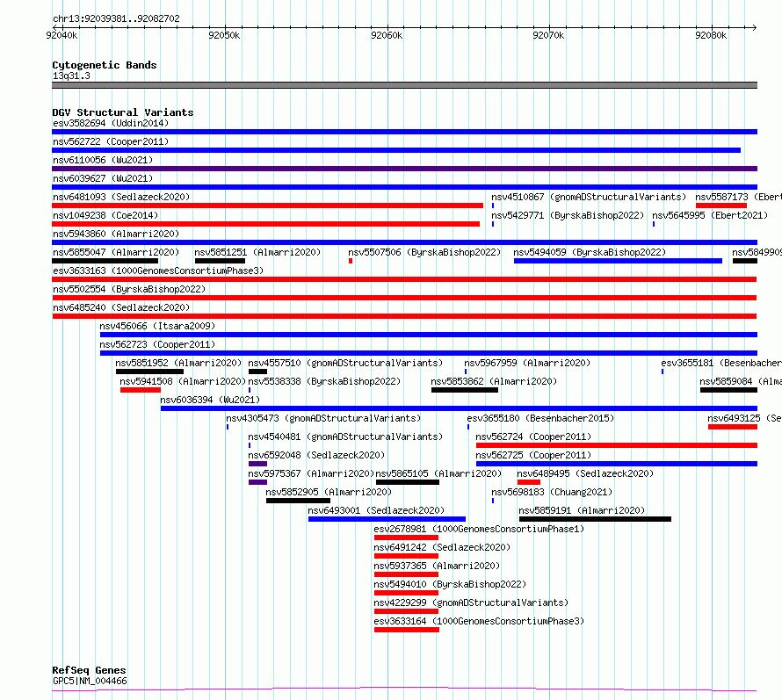Click esv3633163 (1000GenomesConsortiumPhase3) label
Screen dimensions: 782x700
tap(158, 271)
